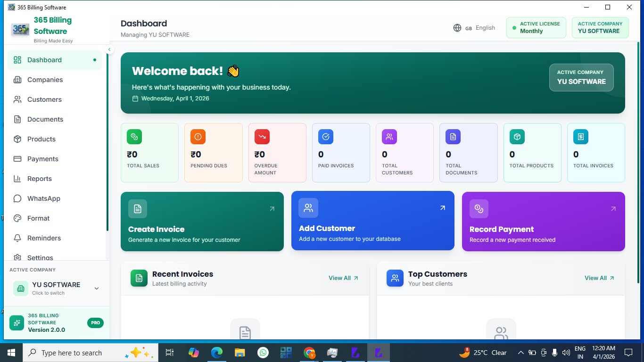Click the Paid Invoices checkmark icon
The width and height of the screenshot is (644, 362).
(326, 137)
